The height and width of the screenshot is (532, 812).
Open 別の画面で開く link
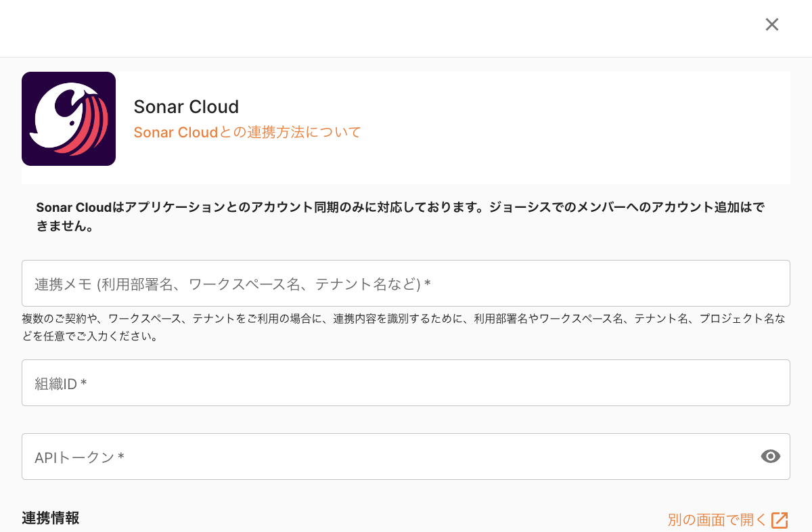point(717,520)
